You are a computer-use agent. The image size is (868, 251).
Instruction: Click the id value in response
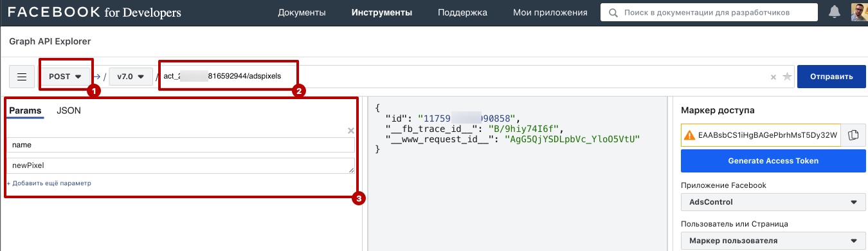click(x=468, y=118)
